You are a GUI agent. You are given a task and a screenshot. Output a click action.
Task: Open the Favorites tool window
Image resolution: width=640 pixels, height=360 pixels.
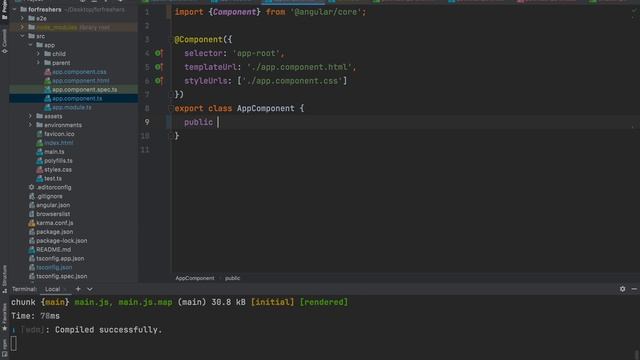(4, 317)
